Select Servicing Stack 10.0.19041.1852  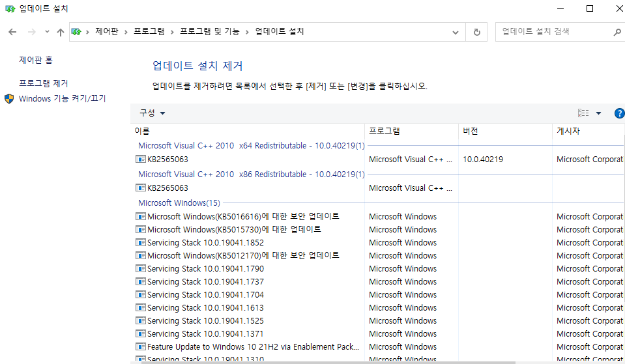click(x=206, y=242)
